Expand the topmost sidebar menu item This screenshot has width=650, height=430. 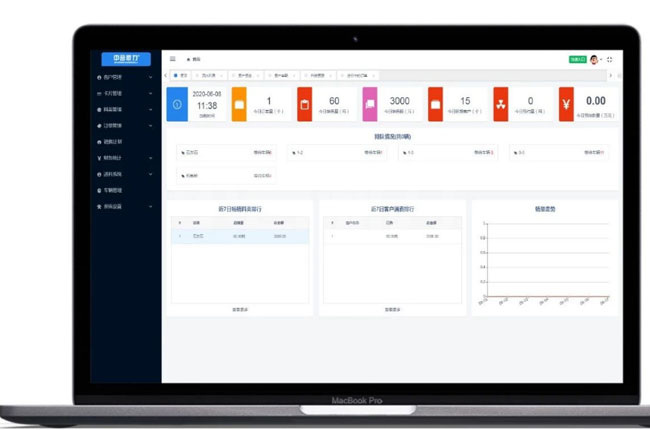[124, 77]
